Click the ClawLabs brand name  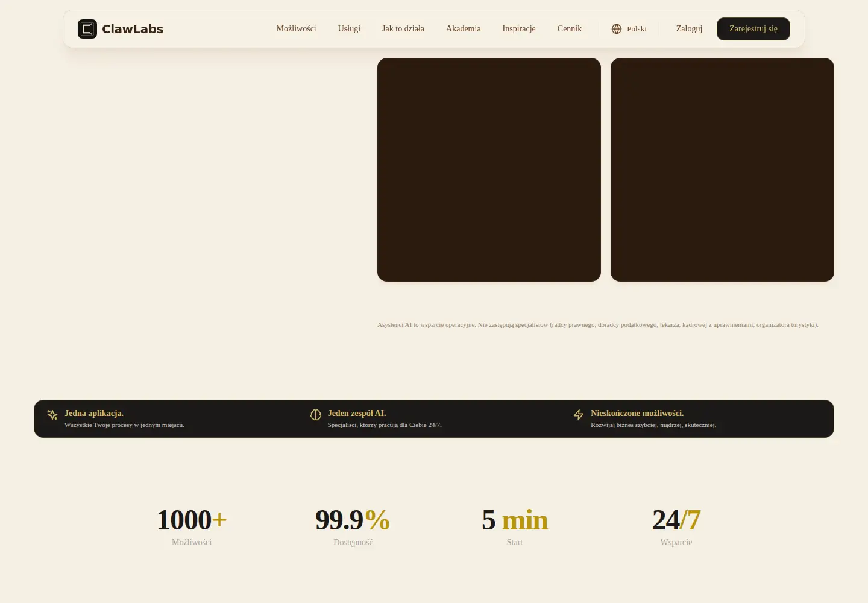(133, 29)
